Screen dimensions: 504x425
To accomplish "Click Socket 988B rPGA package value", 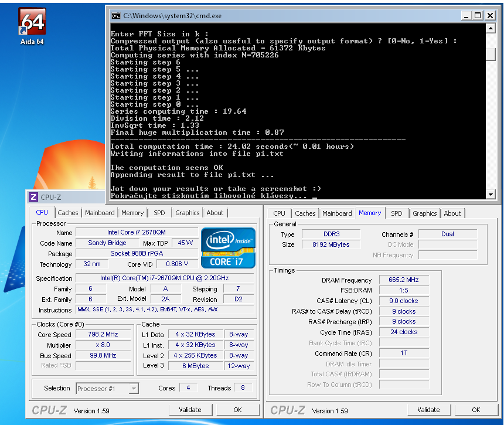I will point(137,254).
